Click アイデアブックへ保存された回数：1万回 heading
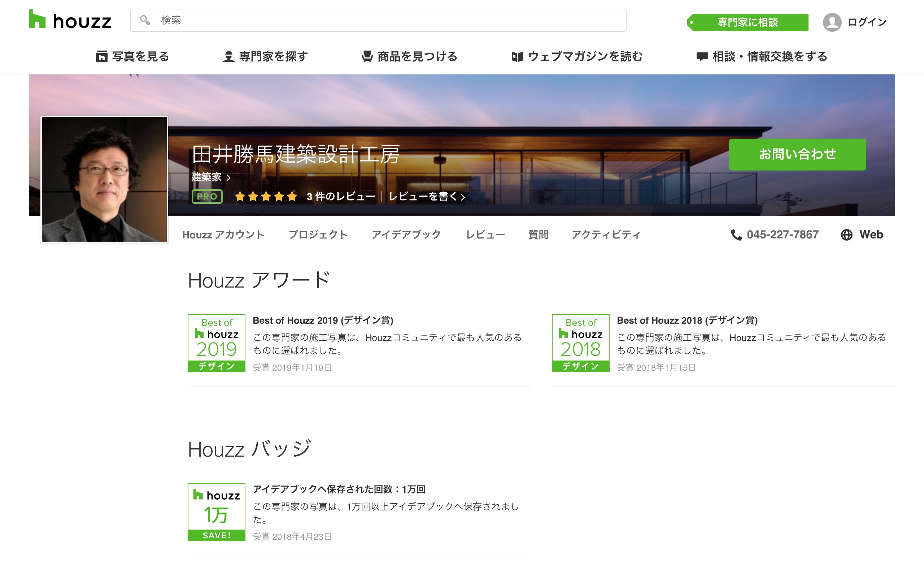The image size is (924, 578). click(x=339, y=489)
